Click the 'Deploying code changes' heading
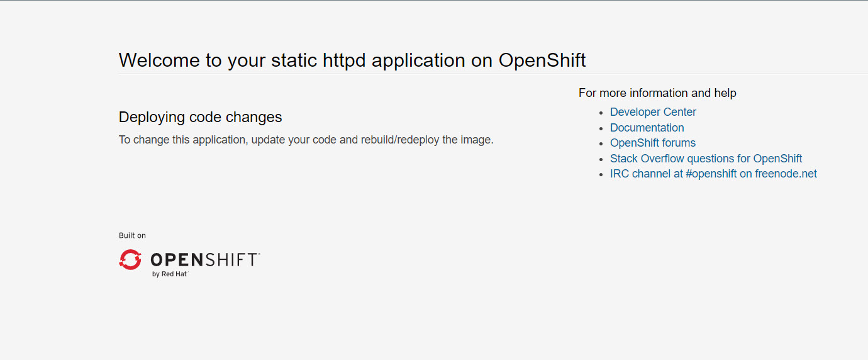The height and width of the screenshot is (360, 868). pyautogui.click(x=200, y=117)
